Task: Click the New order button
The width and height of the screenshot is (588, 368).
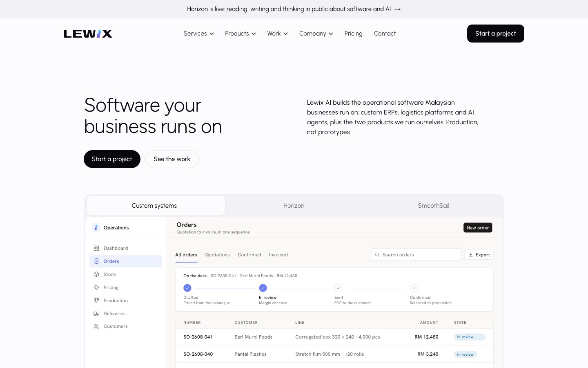Action: tap(478, 228)
